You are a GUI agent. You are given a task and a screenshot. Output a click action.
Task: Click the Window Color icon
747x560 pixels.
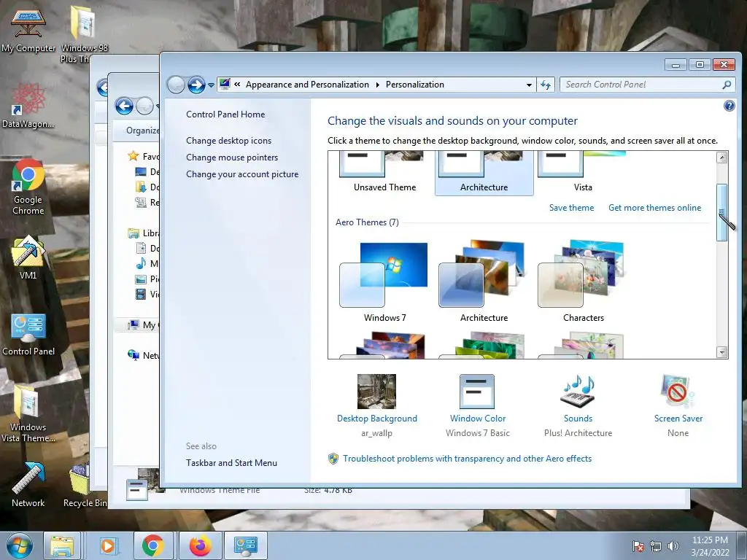477,392
